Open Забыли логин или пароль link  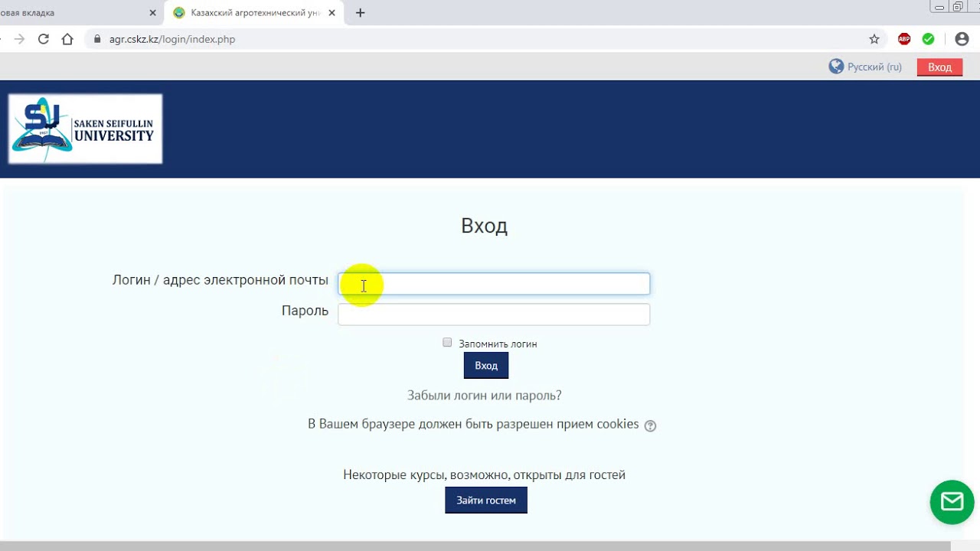(x=485, y=396)
